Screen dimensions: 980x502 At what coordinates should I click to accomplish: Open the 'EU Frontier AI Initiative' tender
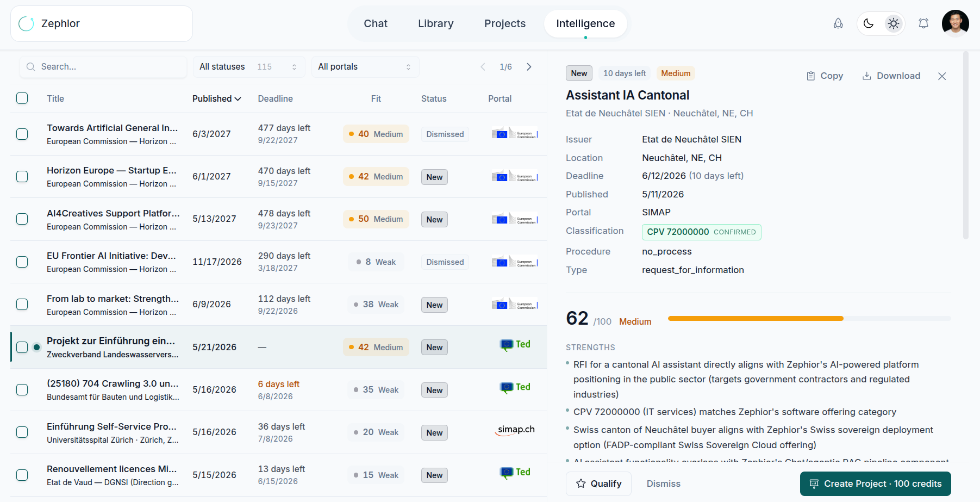pos(111,256)
